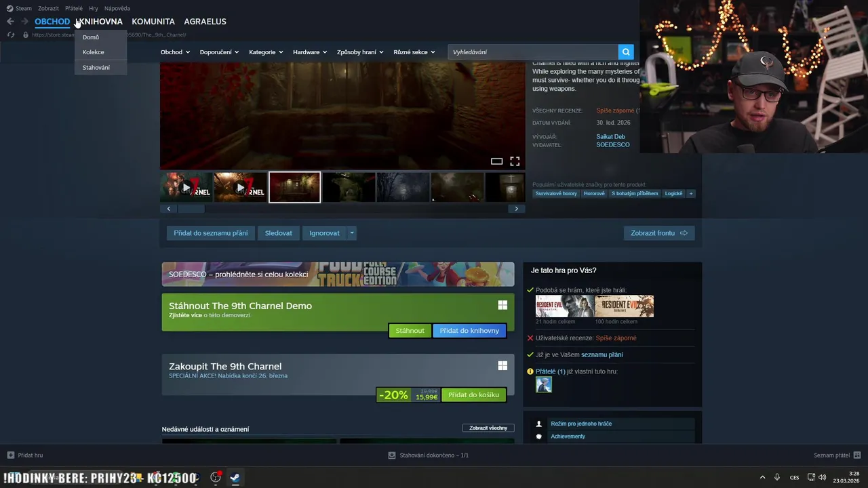868x488 pixels.
Task: Click the Logické tag
Action: (674, 194)
